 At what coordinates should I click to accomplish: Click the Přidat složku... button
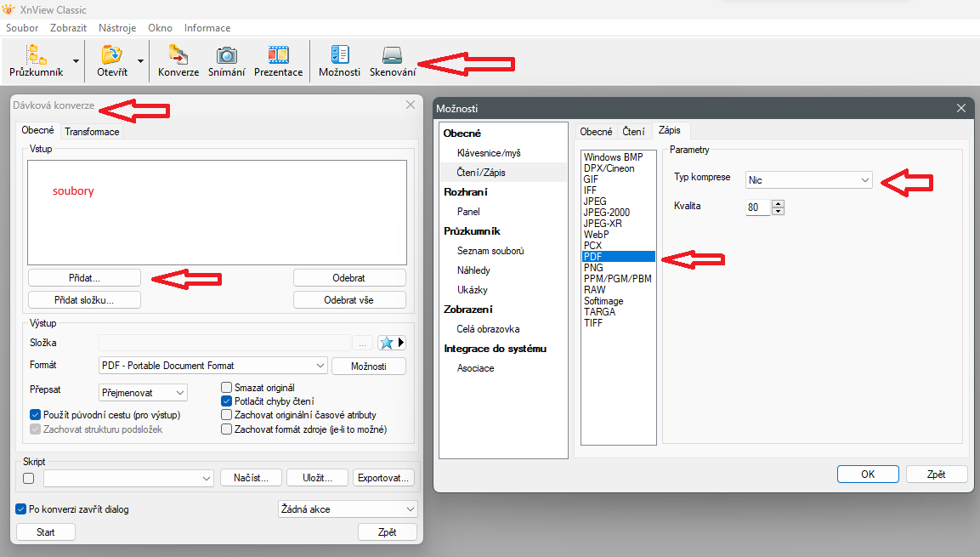84,300
